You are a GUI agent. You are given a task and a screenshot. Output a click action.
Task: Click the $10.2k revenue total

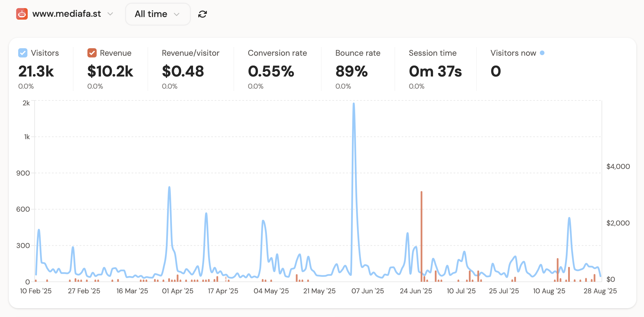pyautogui.click(x=110, y=71)
